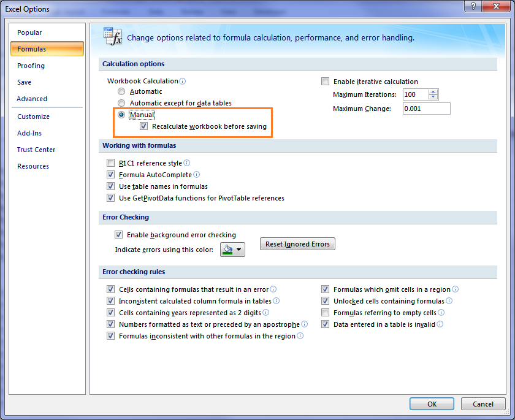Uncheck Data entered in a table is invalid

click(x=325, y=324)
